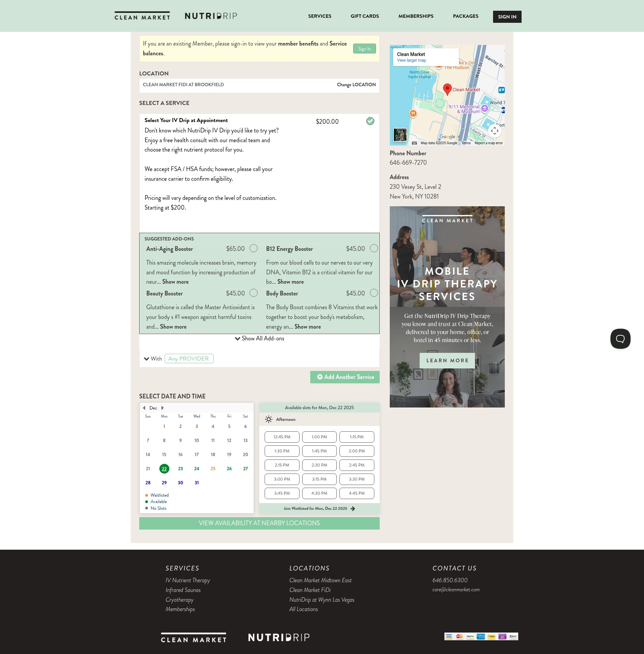Click Report a map error

click(x=488, y=143)
